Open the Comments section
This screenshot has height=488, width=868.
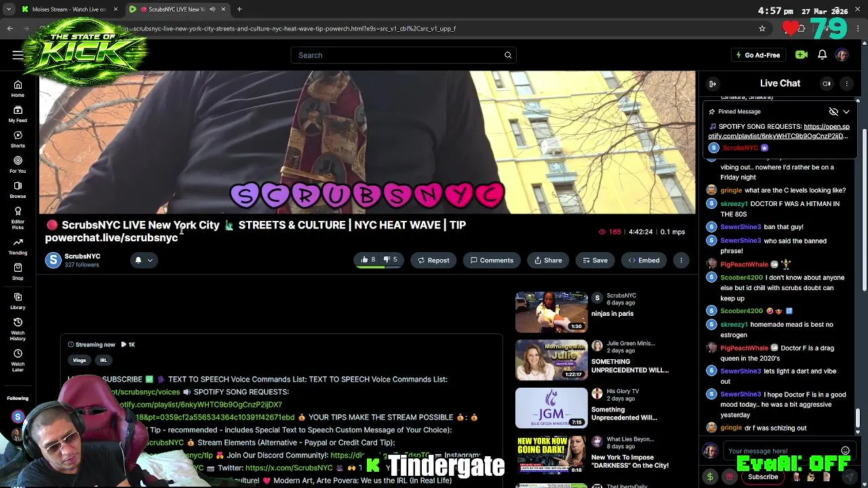pos(492,260)
